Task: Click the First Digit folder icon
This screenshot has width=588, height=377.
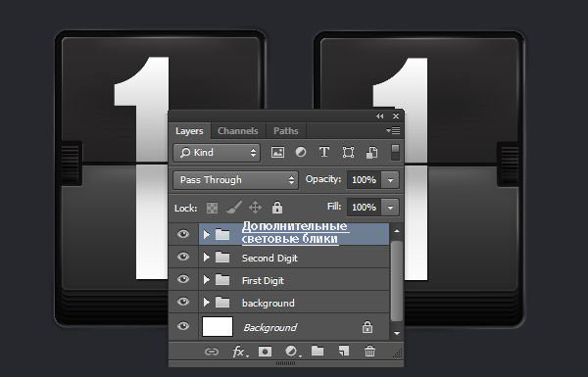Action: click(222, 279)
